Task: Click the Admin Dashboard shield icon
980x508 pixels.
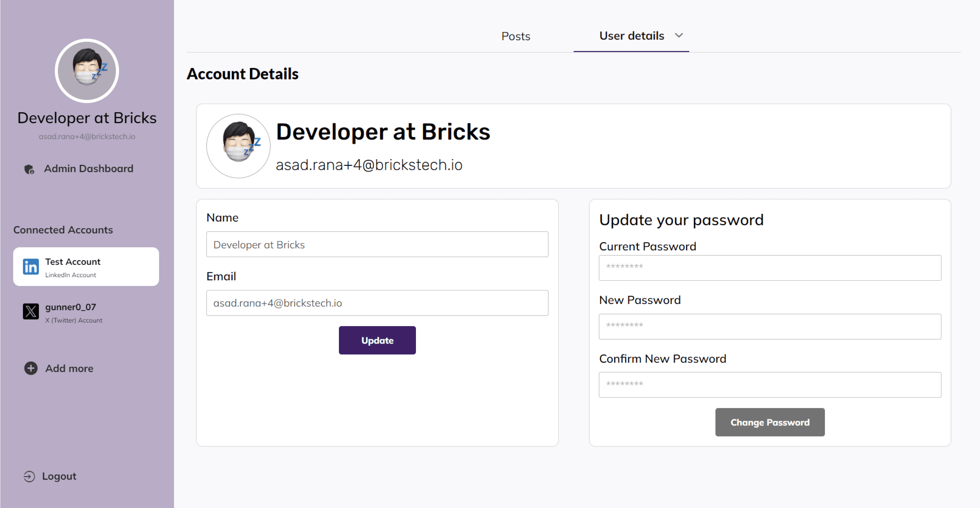Action: tap(29, 169)
